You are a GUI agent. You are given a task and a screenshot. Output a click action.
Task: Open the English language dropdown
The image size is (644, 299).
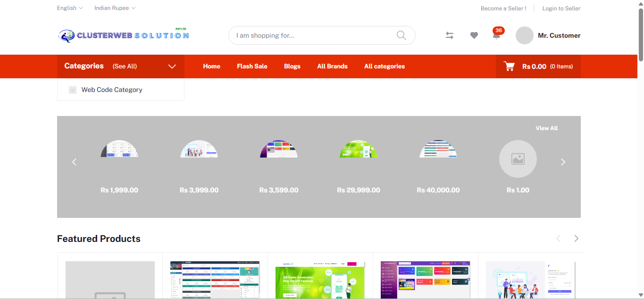tap(70, 8)
